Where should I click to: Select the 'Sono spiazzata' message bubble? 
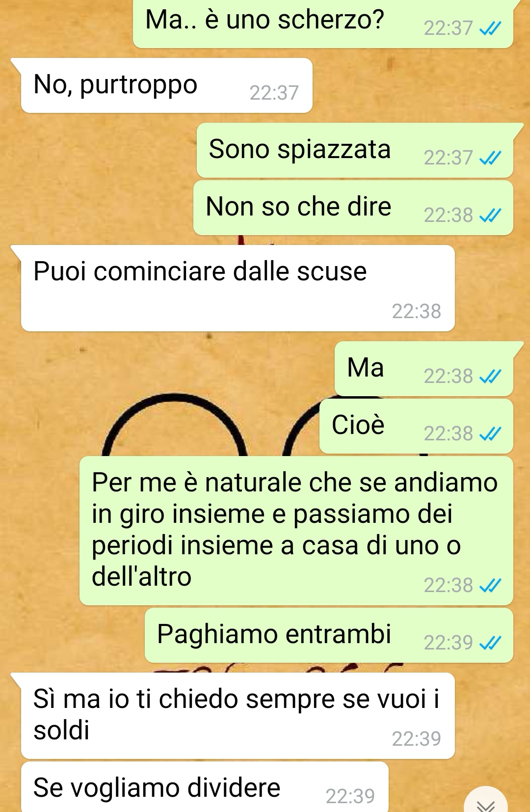355,150
